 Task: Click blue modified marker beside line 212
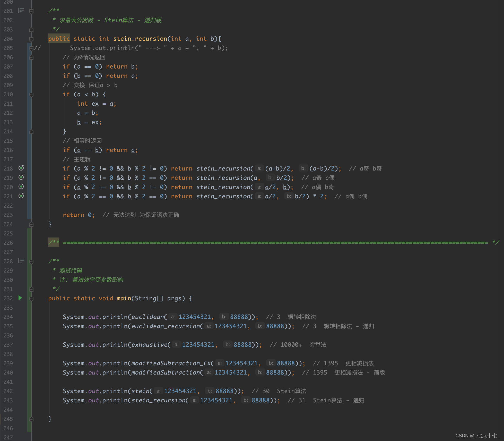tap(29, 113)
